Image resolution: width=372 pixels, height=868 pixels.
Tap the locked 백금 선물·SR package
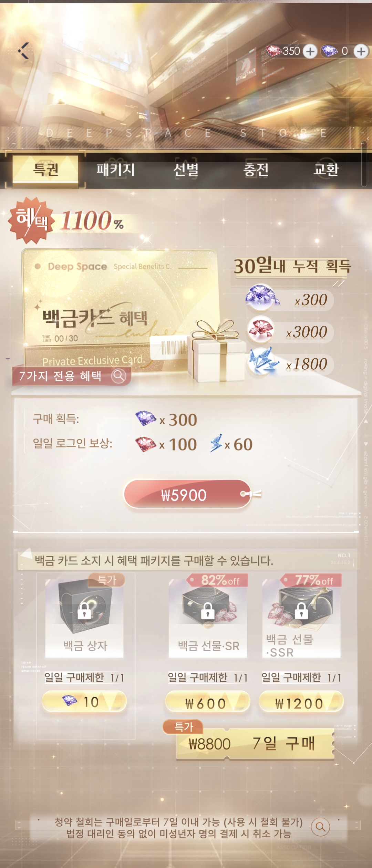click(x=208, y=618)
